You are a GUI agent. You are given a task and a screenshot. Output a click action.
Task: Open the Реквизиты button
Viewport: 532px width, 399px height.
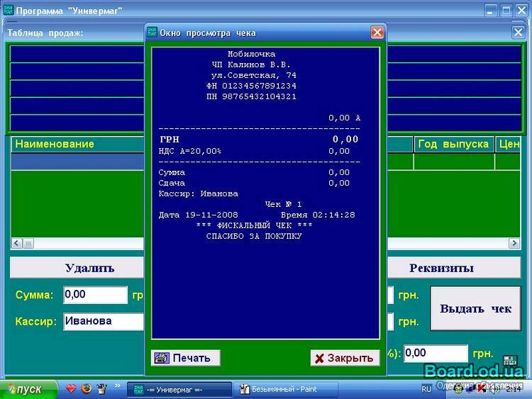pyautogui.click(x=441, y=268)
